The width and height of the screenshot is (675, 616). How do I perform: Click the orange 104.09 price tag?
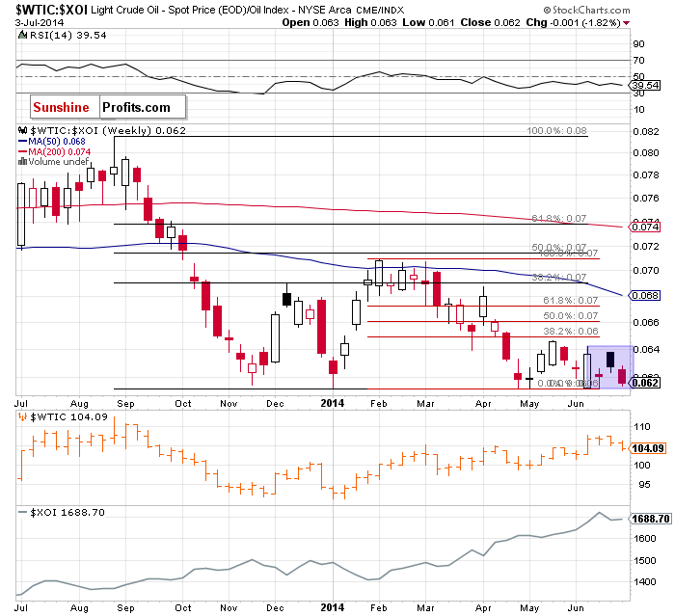tap(647, 448)
